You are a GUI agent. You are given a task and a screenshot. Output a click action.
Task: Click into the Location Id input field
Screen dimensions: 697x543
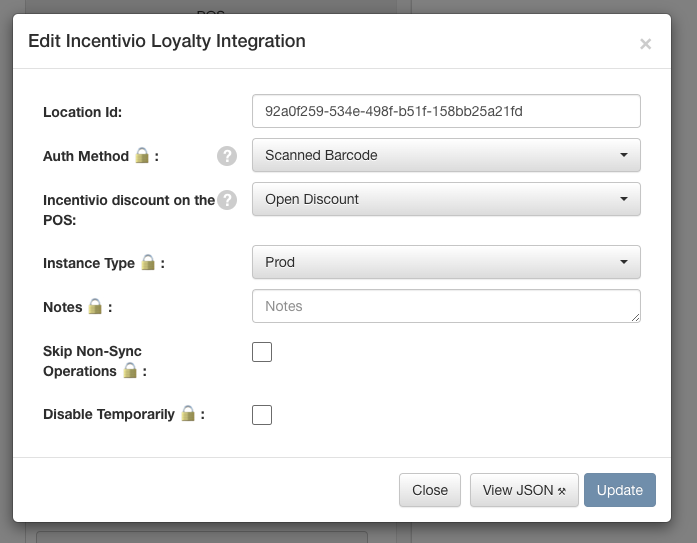pos(446,111)
